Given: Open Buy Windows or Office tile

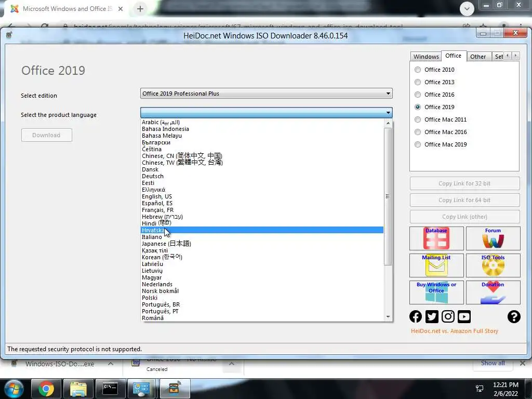Looking at the screenshot, I should point(436,292).
